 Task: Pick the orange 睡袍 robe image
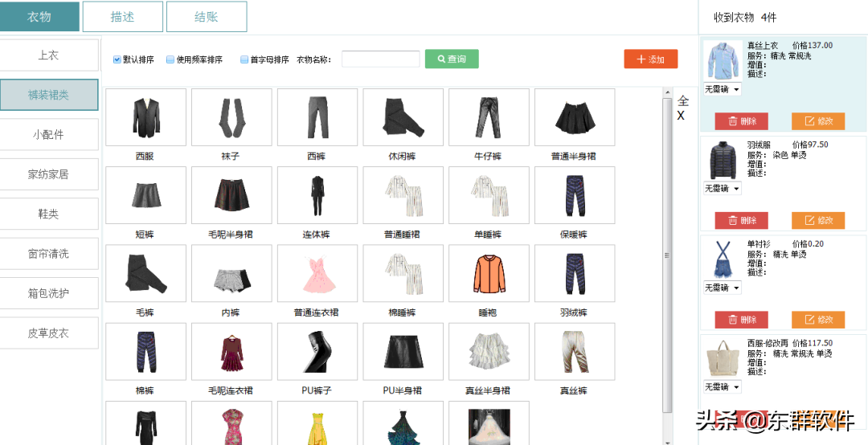click(489, 273)
